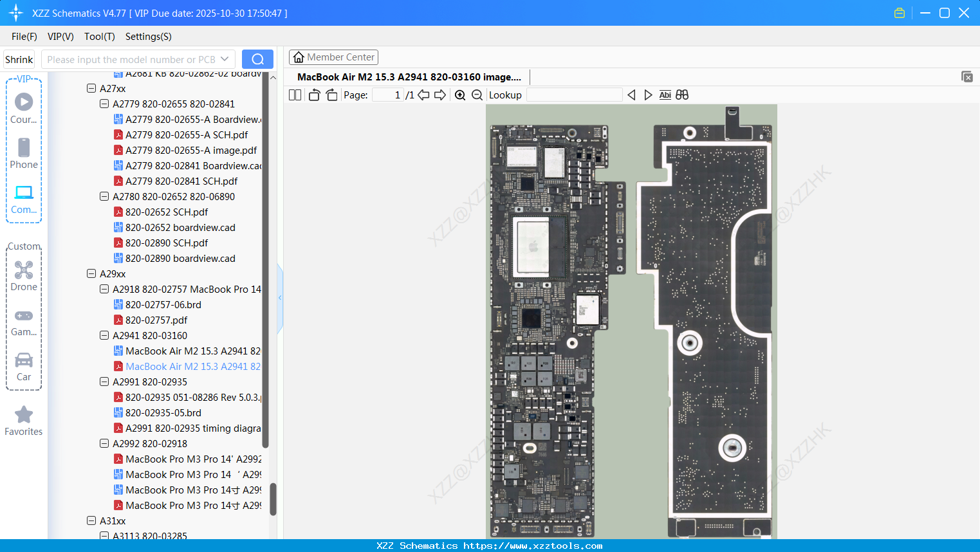Open the Game console category
980x552 pixels.
pyautogui.click(x=24, y=322)
